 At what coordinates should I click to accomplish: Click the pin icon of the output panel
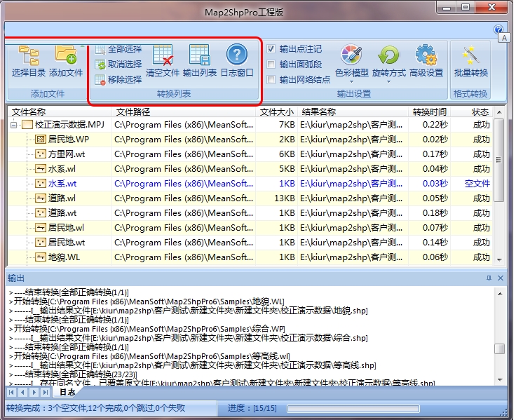coord(489,278)
